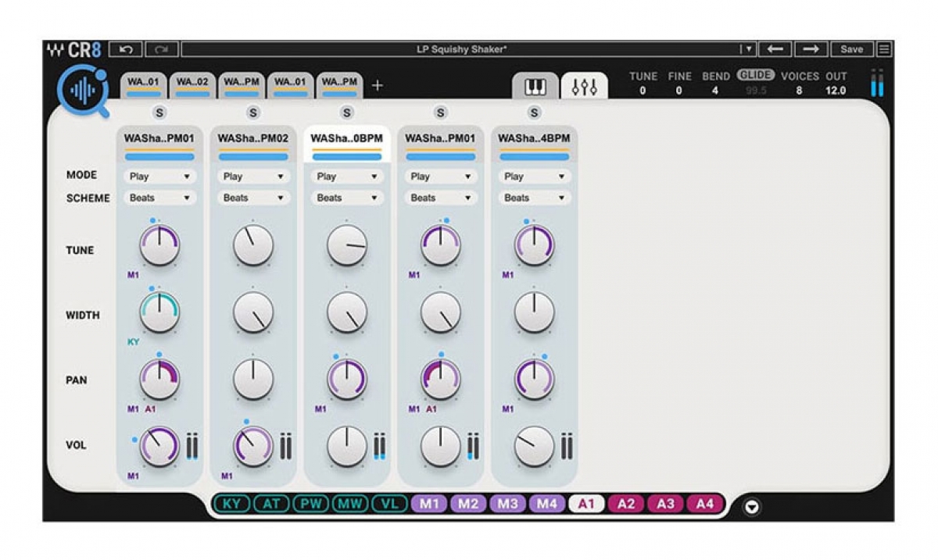Open the Play mode dropdown of WASha..0BPM

click(347, 177)
